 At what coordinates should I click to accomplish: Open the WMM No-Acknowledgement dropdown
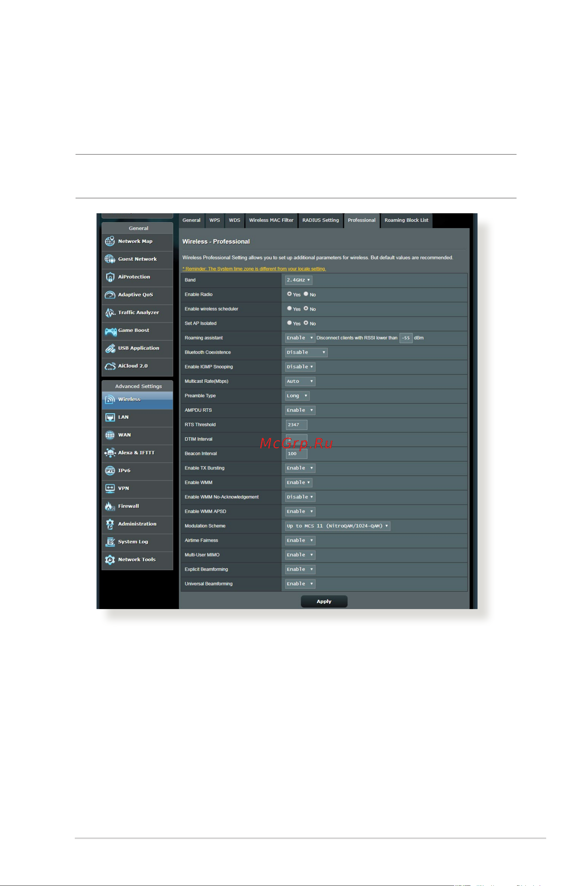[x=300, y=497]
